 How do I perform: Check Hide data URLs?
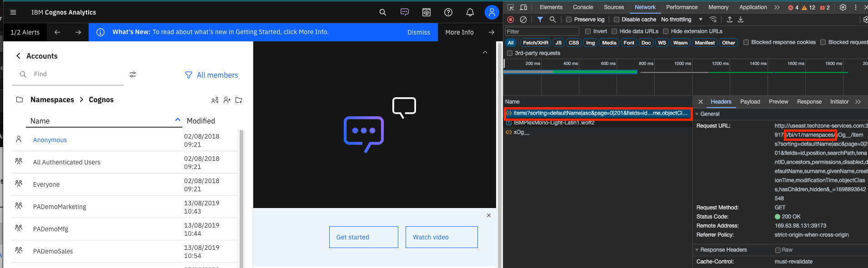tap(614, 31)
